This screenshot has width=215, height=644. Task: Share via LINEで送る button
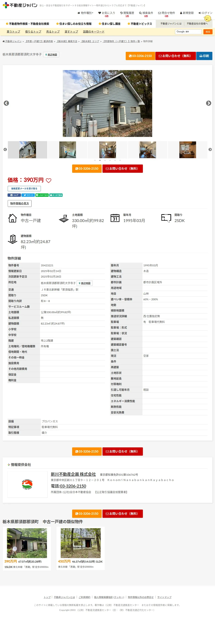(42, 195)
